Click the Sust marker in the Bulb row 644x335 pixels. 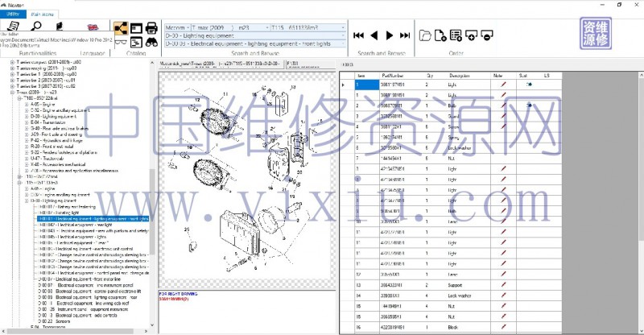click(529, 105)
